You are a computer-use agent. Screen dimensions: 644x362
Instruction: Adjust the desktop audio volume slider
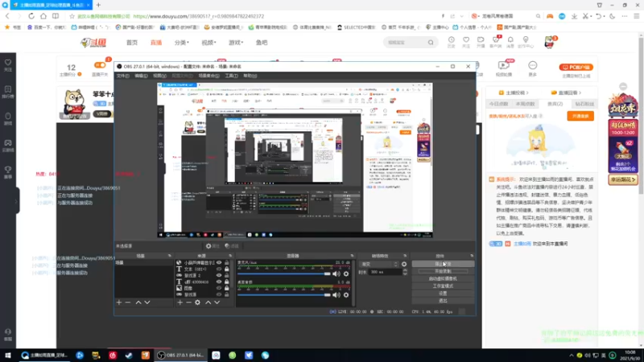click(x=284, y=294)
